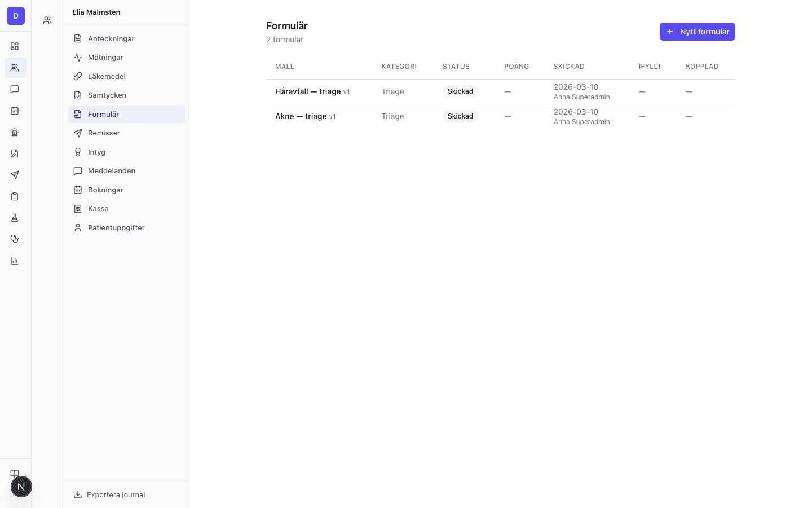812x508 pixels.
Task: Open the Anteckningar section
Action: click(111, 38)
